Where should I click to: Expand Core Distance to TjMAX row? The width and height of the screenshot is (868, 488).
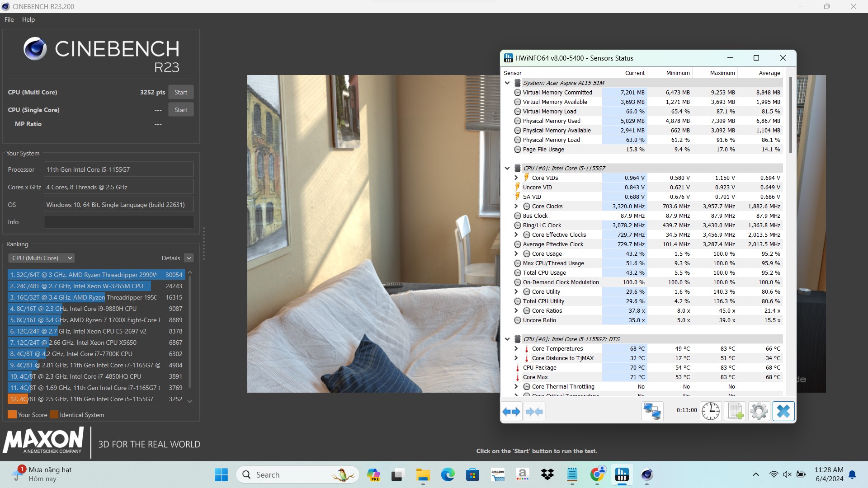[x=516, y=358]
